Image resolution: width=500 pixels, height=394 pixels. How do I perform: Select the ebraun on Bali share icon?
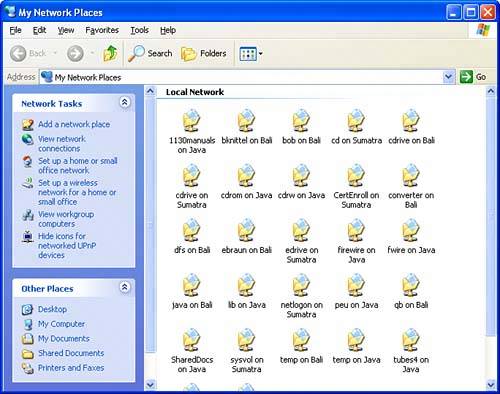pos(246,231)
